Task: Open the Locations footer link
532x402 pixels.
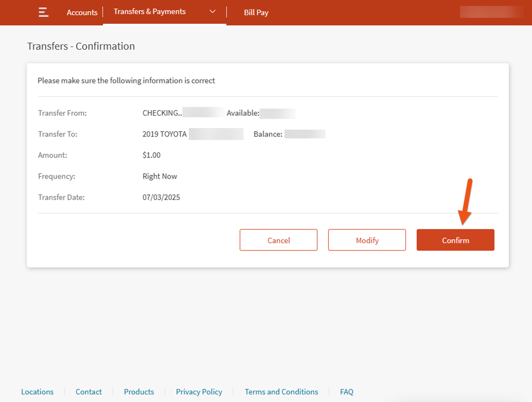Action: click(38, 392)
